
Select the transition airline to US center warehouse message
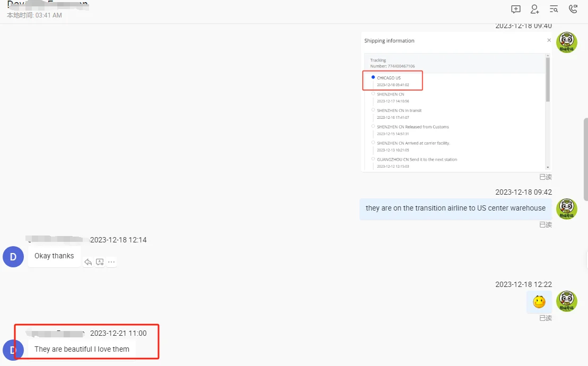(x=455, y=208)
